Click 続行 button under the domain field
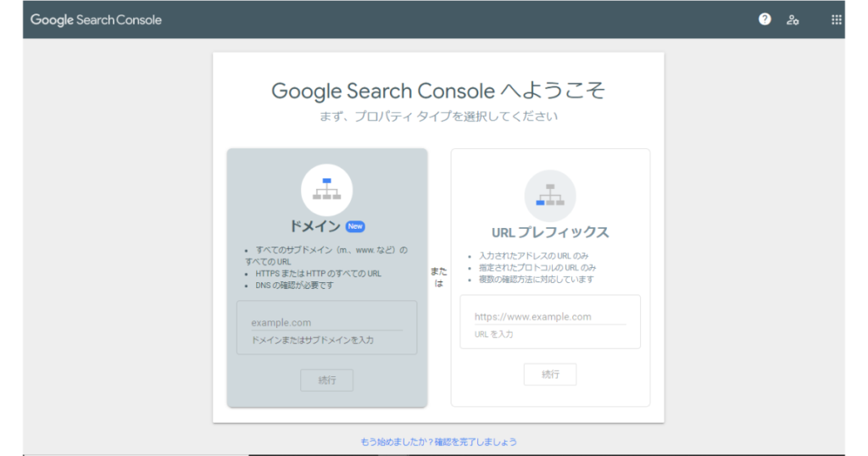868x456 pixels. 326,381
